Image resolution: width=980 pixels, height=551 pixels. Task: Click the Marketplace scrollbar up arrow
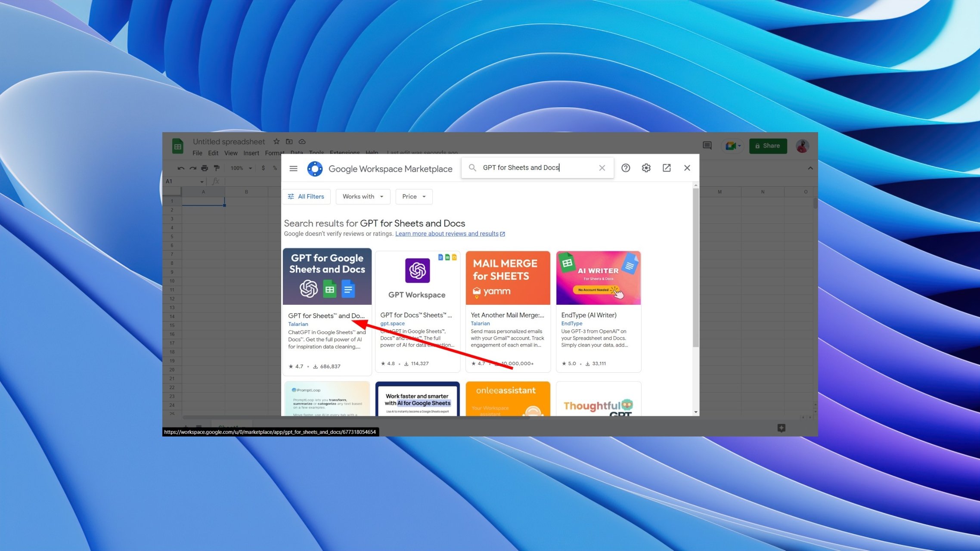pyautogui.click(x=695, y=186)
